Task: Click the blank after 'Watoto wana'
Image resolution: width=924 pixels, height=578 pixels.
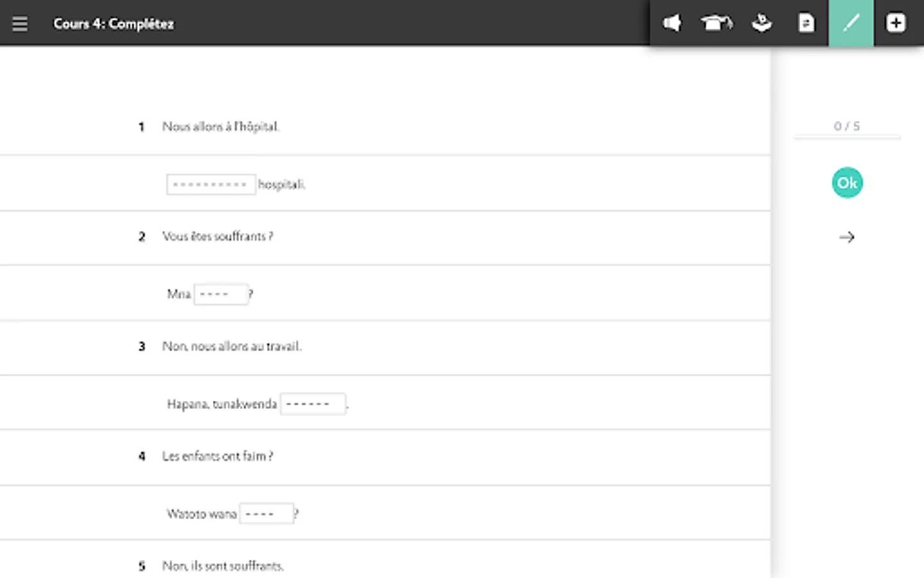Action: point(266,514)
